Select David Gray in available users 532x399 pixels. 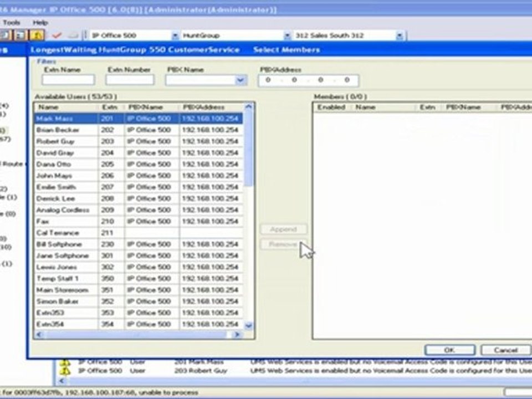pyautogui.click(x=139, y=153)
